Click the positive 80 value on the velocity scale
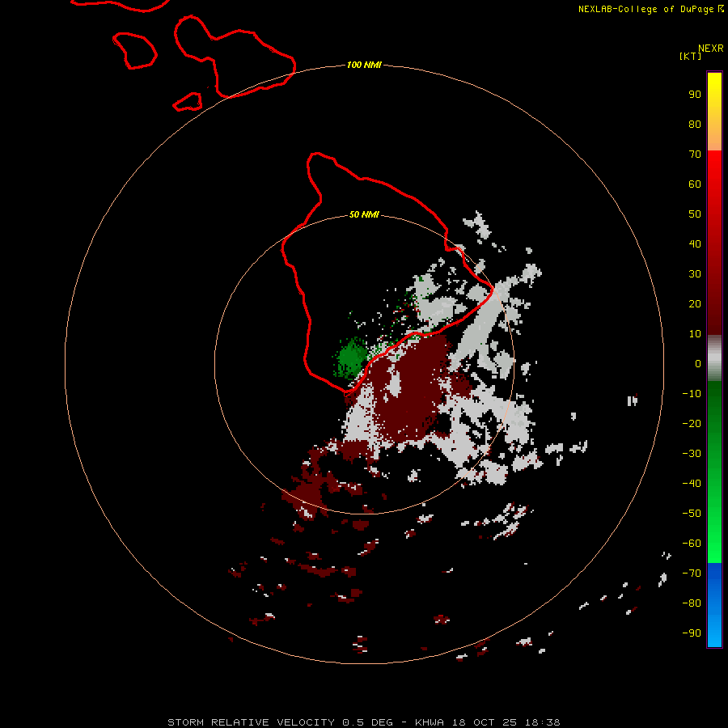Screen dimensions: 728x728 [x=695, y=125]
